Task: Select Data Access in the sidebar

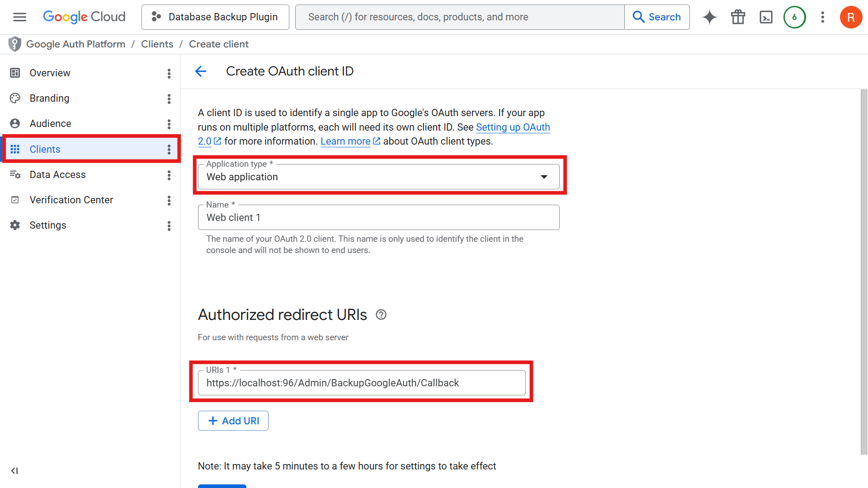Action: [x=57, y=175]
